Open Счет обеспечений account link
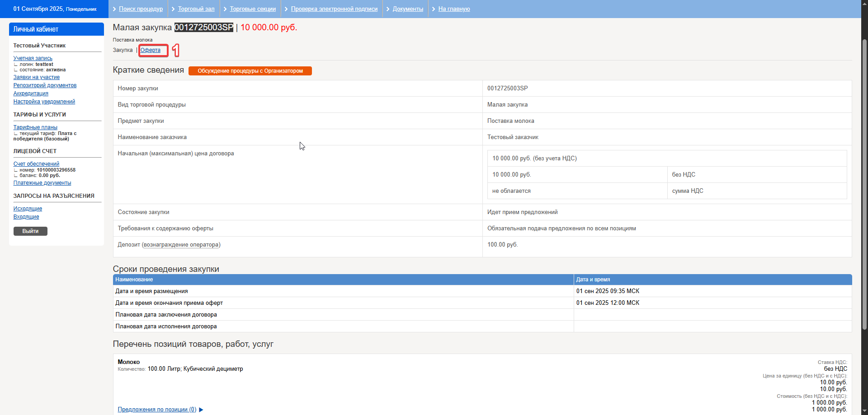Screen dimensions: 868x415 36,164
